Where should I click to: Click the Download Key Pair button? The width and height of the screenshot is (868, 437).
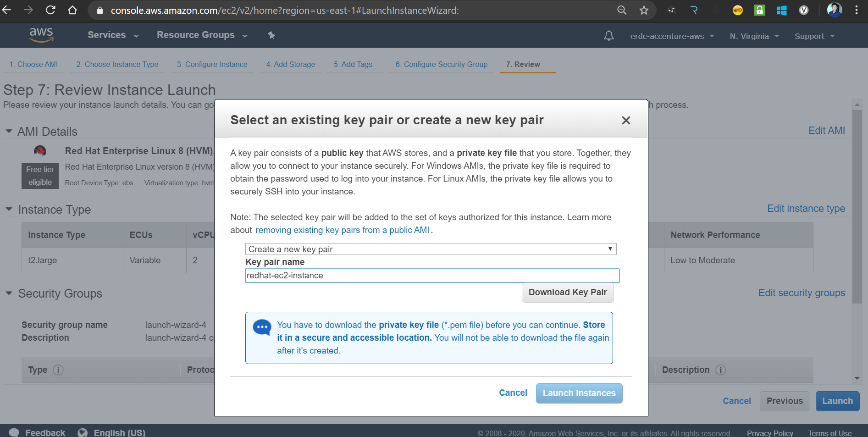(x=567, y=293)
